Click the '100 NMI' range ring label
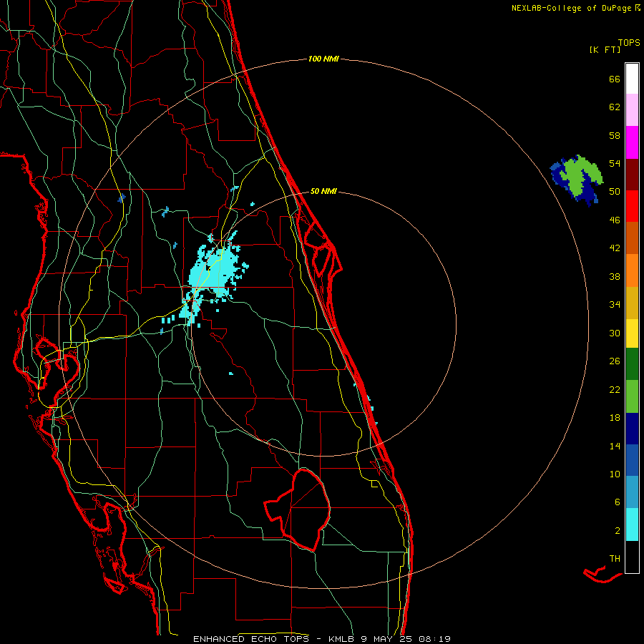 (x=323, y=59)
